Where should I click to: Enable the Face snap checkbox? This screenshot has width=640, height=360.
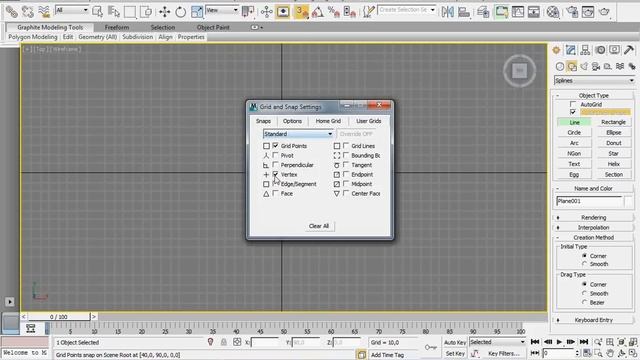click(276, 193)
